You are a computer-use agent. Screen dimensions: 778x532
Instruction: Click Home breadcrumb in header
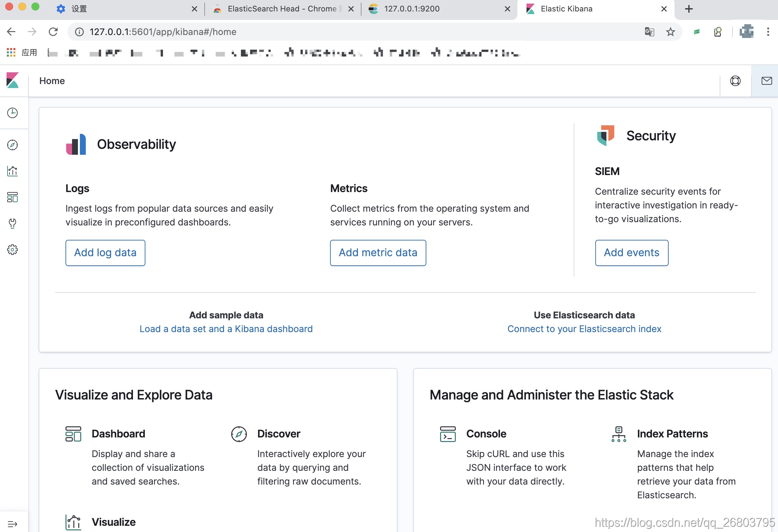click(52, 80)
